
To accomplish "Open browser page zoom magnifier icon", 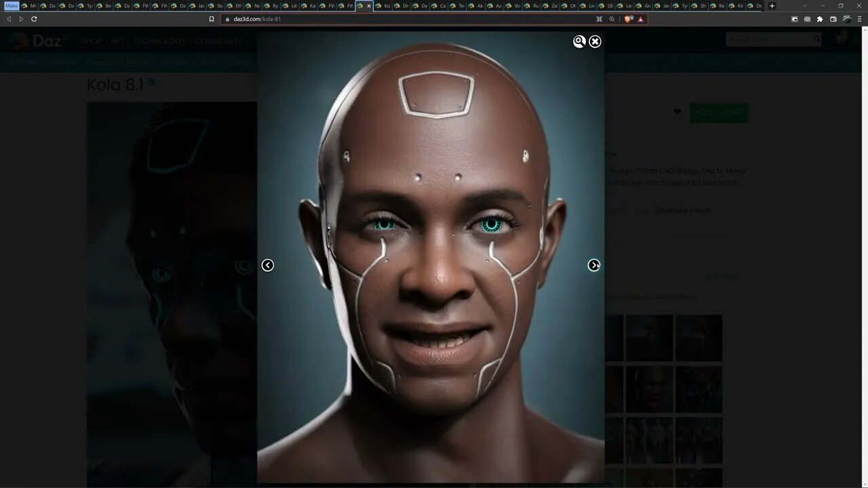I will [612, 19].
